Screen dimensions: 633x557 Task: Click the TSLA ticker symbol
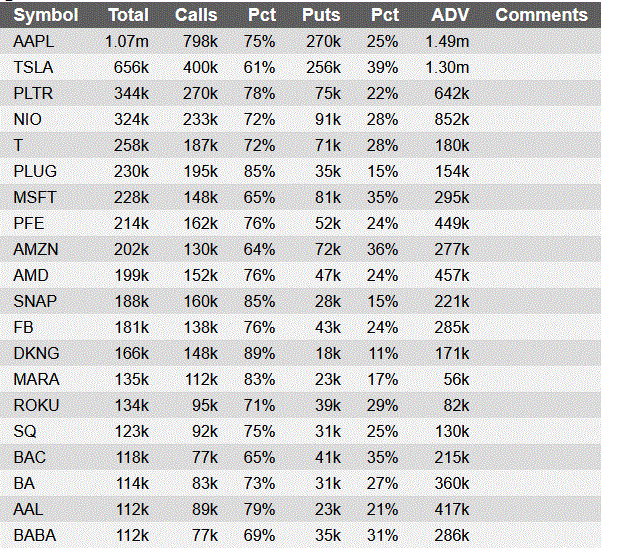[34, 67]
